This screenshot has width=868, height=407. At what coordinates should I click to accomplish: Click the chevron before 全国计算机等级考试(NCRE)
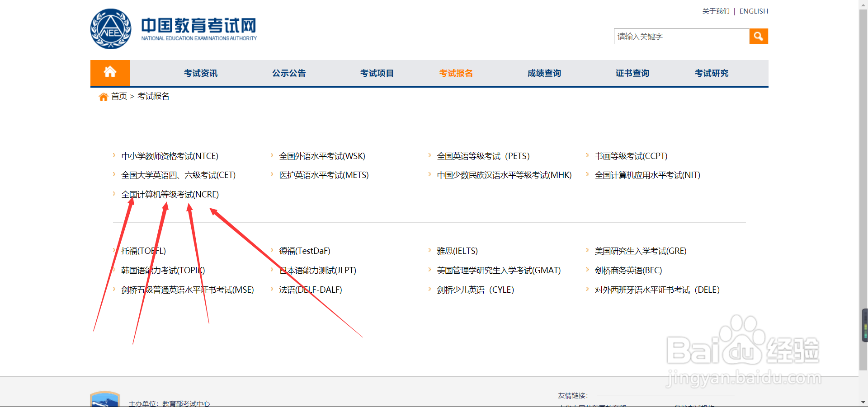(x=113, y=194)
